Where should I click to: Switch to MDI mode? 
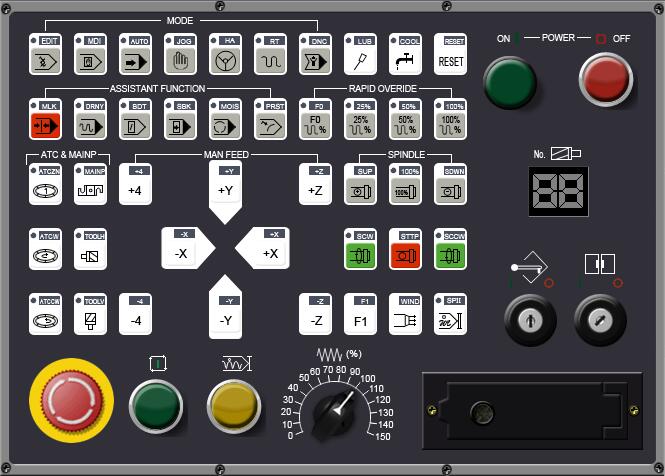(89, 53)
